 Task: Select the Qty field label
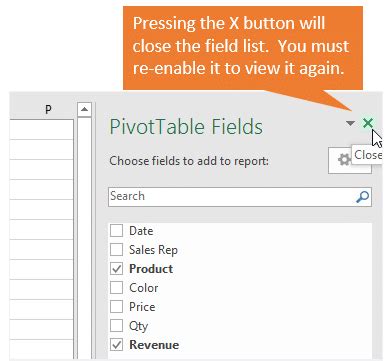point(139,326)
